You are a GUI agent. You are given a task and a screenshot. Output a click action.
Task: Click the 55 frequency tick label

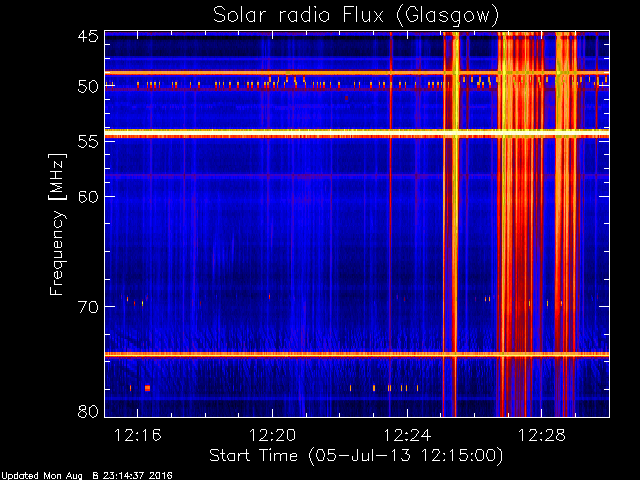tap(88, 142)
